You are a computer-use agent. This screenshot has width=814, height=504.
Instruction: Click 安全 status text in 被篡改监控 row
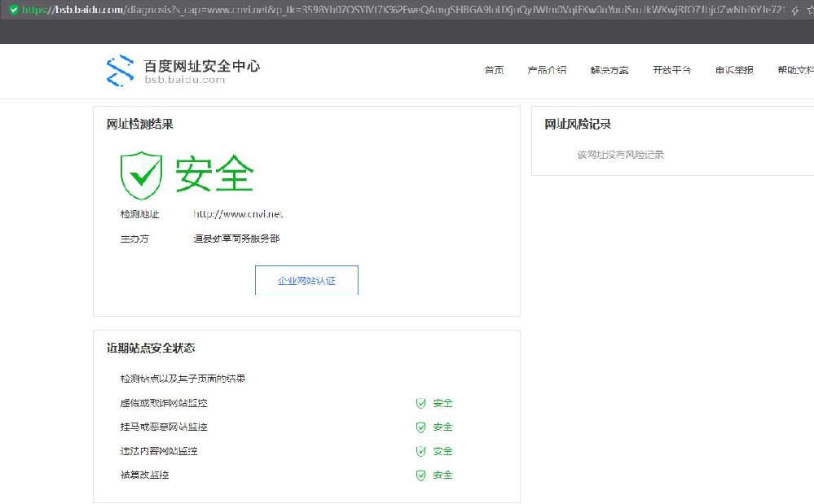[x=442, y=475]
